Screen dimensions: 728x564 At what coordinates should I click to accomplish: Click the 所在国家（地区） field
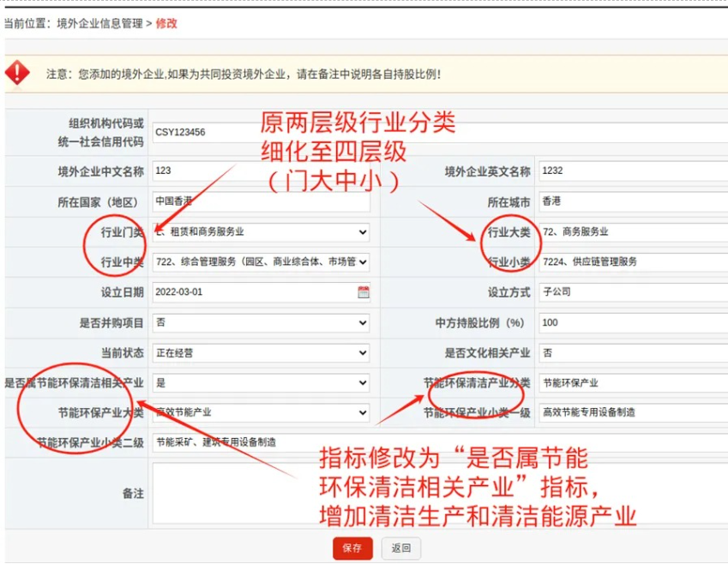pyautogui.click(x=261, y=202)
